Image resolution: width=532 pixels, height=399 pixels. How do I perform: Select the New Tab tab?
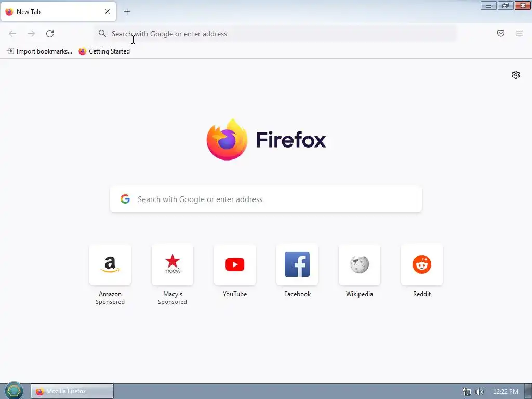pyautogui.click(x=58, y=11)
